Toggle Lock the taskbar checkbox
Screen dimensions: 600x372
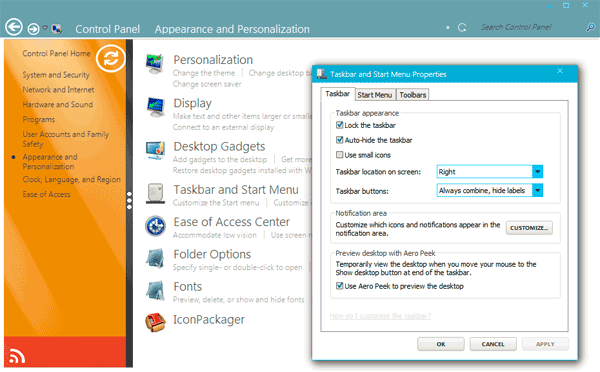[339, 125]
